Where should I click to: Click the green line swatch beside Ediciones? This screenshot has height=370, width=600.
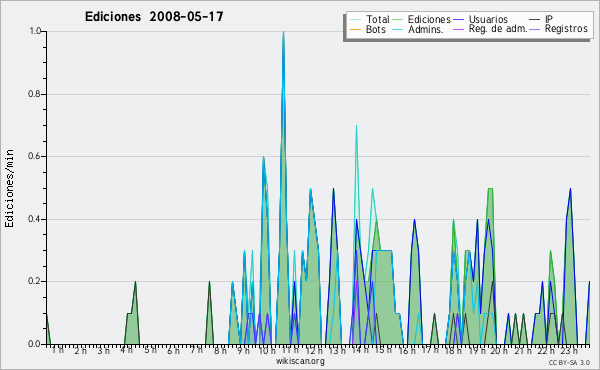[398, 20]
